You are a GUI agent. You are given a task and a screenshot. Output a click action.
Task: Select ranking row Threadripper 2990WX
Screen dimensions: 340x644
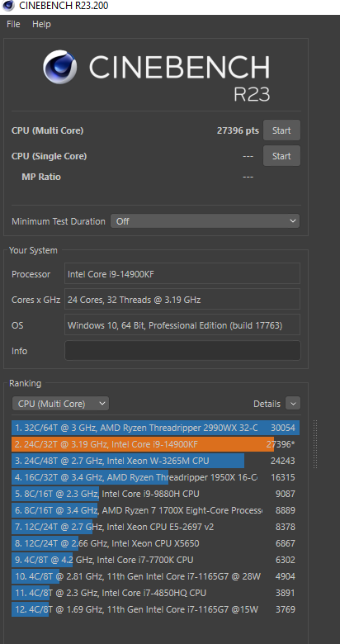[156, 428]
